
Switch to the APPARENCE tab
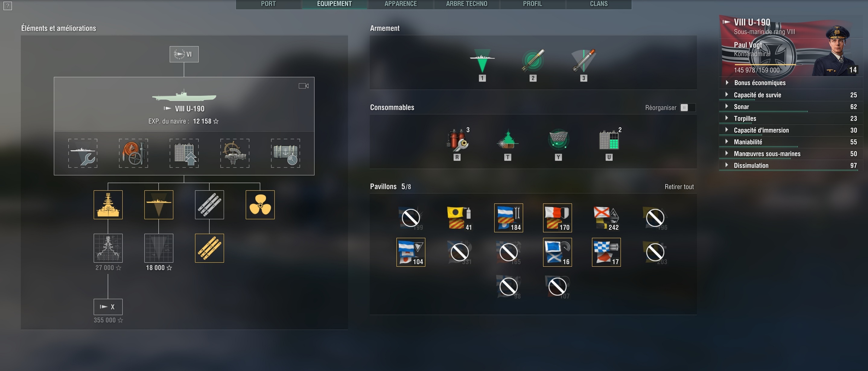coord(400,4)
